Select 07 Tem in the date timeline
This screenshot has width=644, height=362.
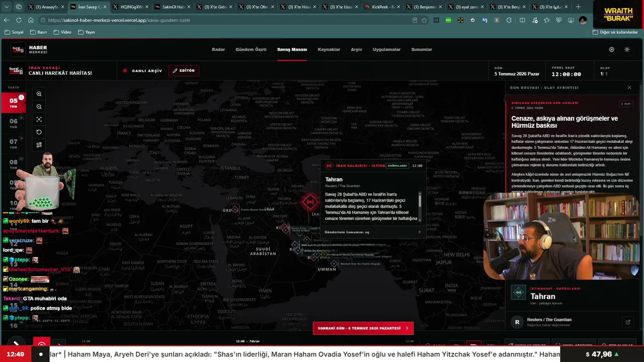click(x=14, y=144)
